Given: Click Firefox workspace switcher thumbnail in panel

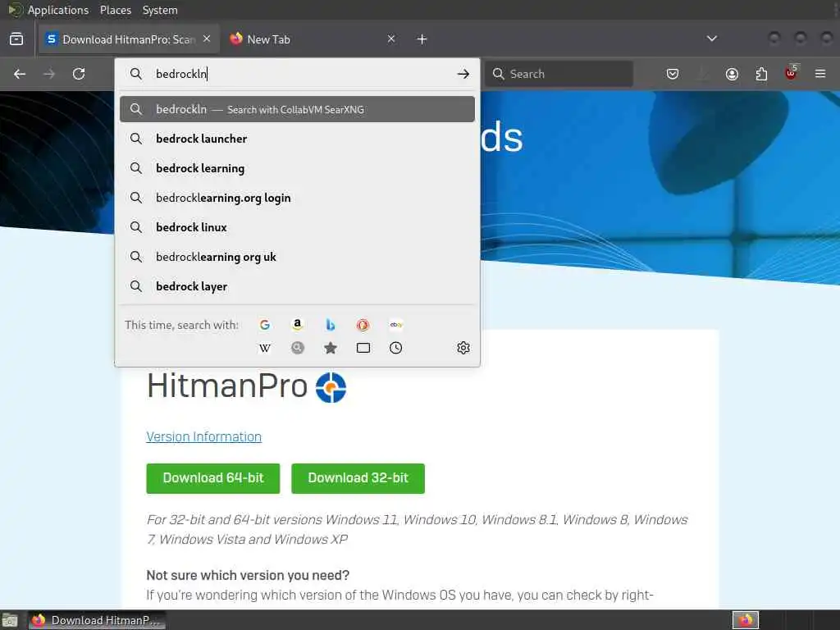Looking at the screenshot, I should pyautogui.click(x=746, y=620).
